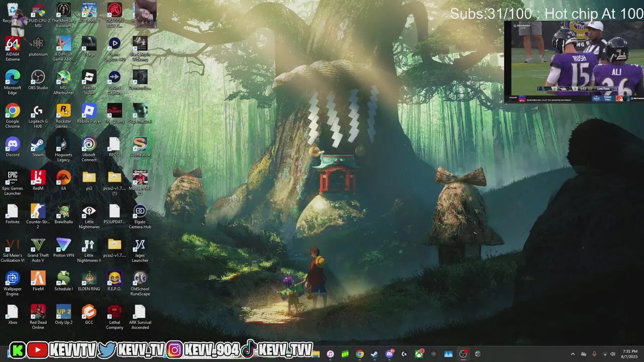Select the Epic Games Launcher icon

point(13,184)
